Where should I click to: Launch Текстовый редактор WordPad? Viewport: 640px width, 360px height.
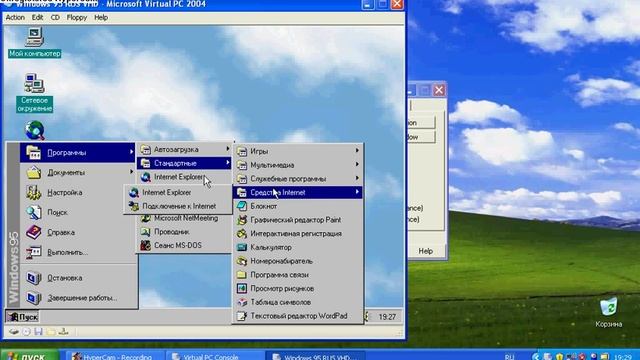[298, 316]
